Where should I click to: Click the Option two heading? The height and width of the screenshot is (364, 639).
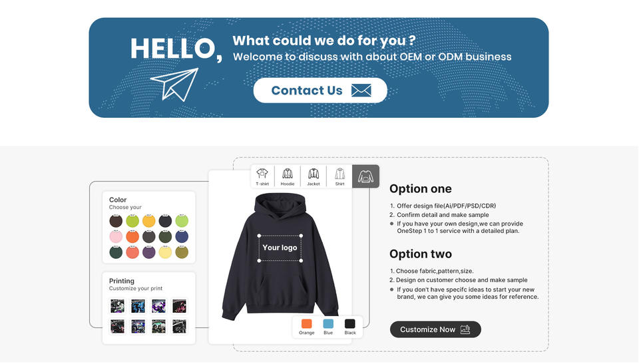click(421, 254)
